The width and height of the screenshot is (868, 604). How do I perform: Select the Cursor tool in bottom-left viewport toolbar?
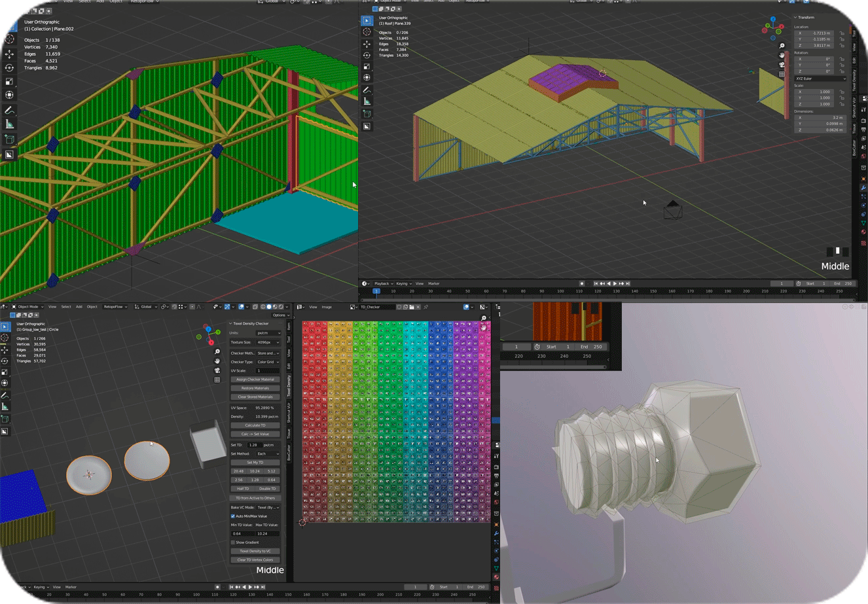pos(5,338)
